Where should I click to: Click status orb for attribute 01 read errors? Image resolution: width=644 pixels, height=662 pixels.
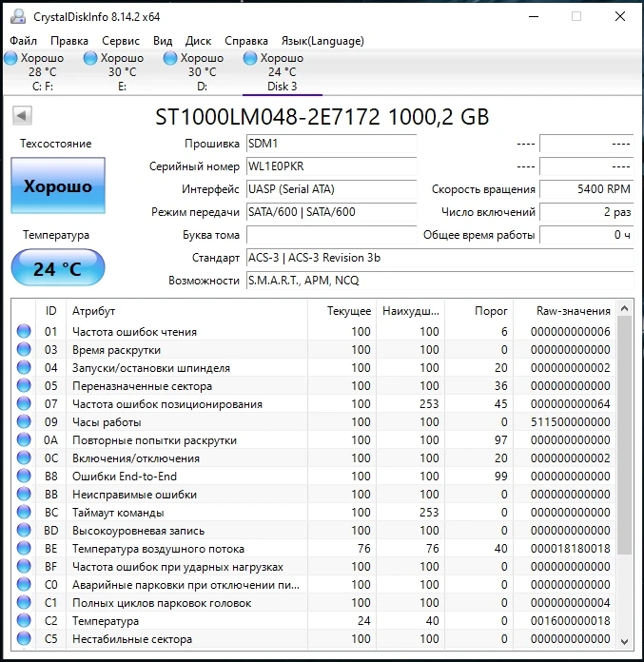[x=24, y=332]
